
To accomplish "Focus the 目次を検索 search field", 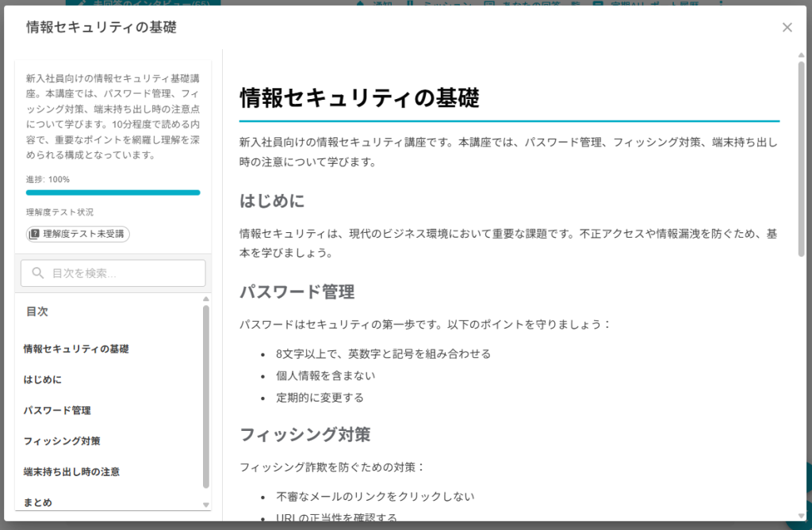I will pos(119,273).
